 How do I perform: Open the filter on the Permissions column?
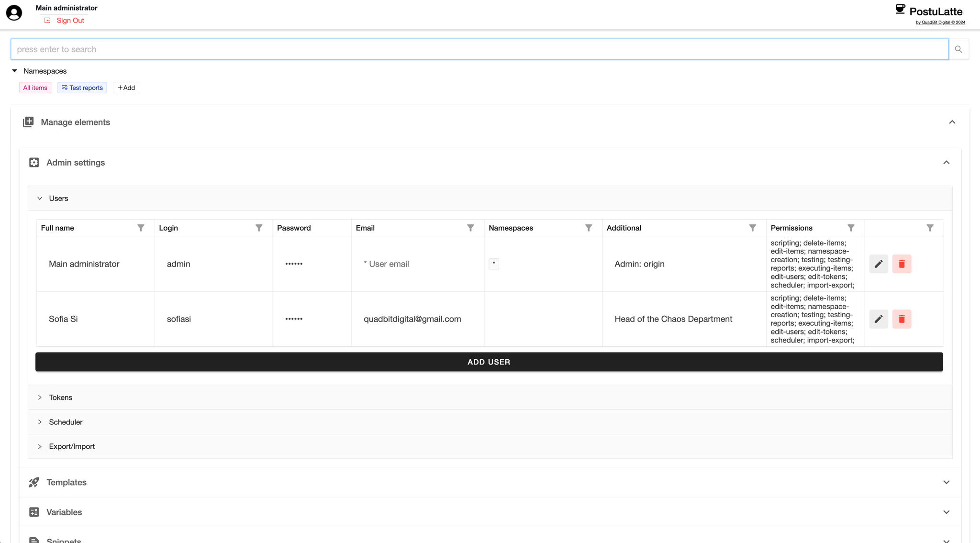click(x=851, y=228)
